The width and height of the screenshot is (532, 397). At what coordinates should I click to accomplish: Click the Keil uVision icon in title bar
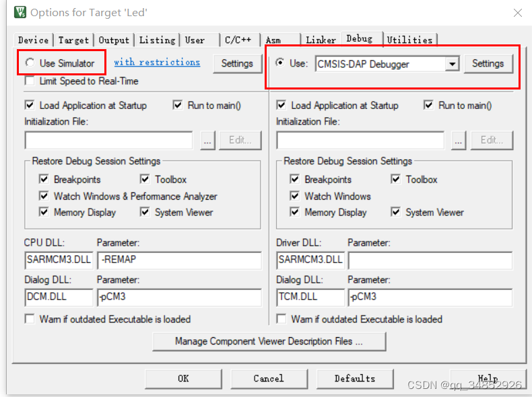tap(20, 12)
